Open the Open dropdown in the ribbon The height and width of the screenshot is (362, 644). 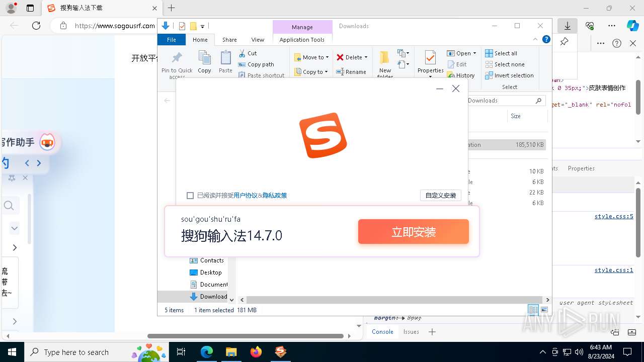click(461, 53)
